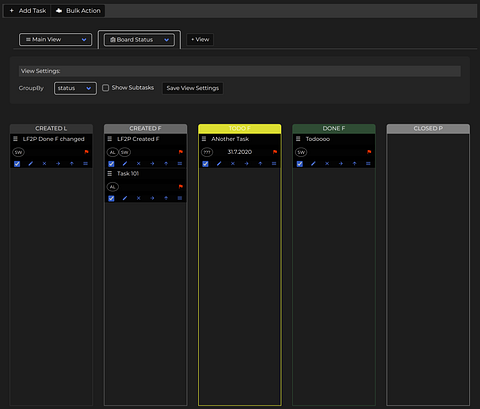Open the Main View dropdown
The image size is (480, 409).
56,40
